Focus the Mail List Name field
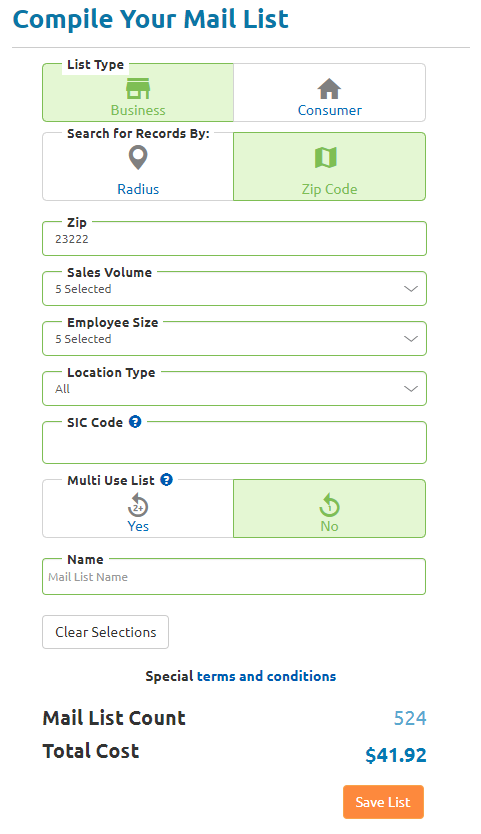Viewport: 481px width, 834px height. tap(234, 577)
